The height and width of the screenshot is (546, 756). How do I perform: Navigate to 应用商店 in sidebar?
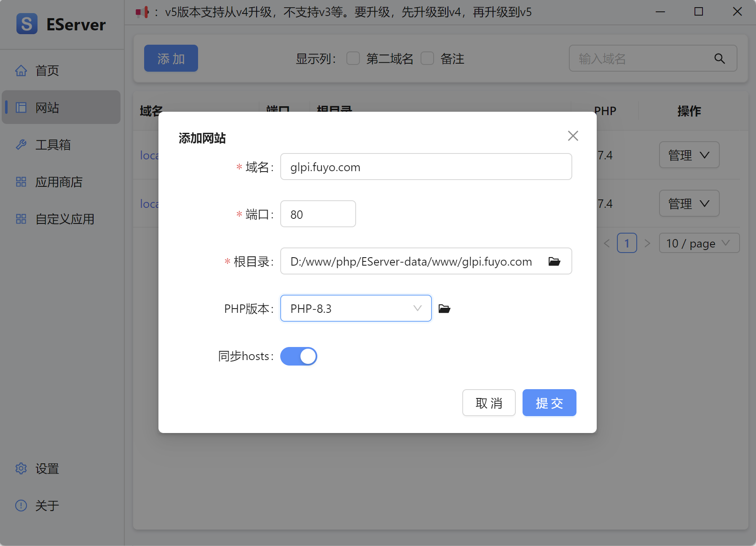pos(59,182)
